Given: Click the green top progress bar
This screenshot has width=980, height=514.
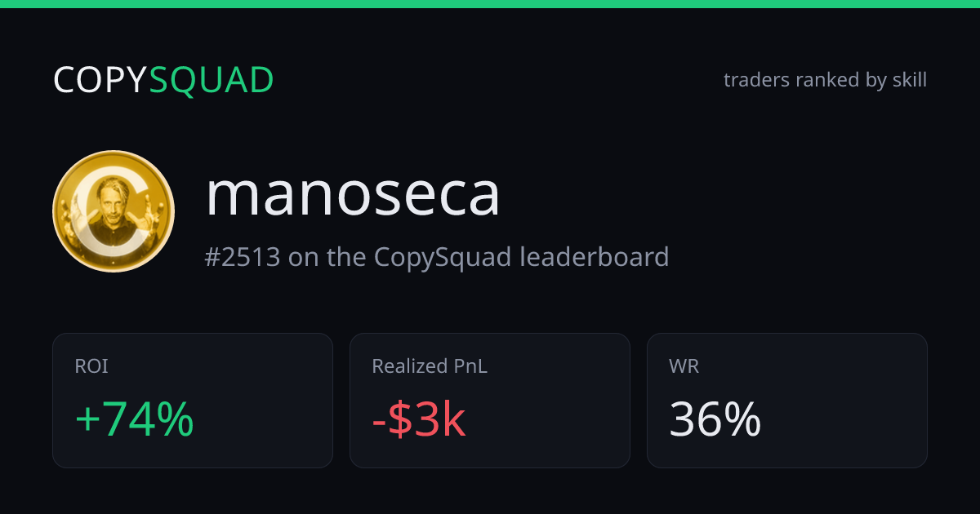Looking at the screenshot, I should click(x=490, y=4).
